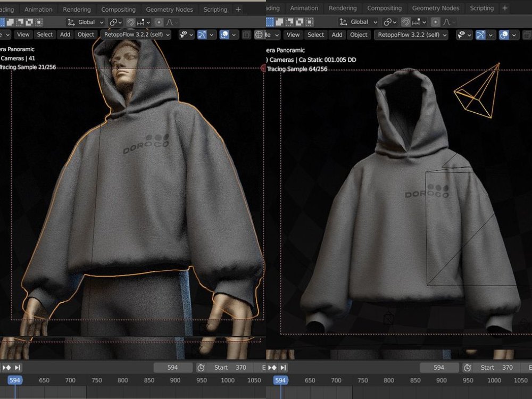
Task: Toggle X-ray mode in left viewport
Action: click(x=246, y=35)
